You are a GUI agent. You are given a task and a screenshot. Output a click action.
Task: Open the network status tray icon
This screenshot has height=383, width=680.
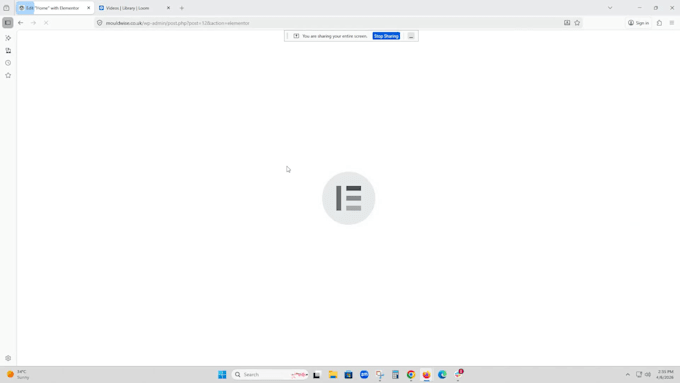[x=639, y=375]
